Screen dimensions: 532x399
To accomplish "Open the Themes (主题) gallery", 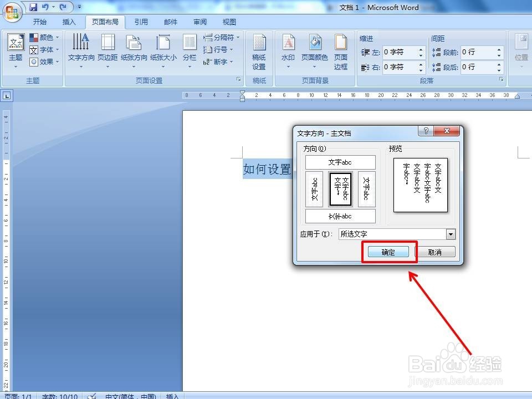I will pos(16,51).
